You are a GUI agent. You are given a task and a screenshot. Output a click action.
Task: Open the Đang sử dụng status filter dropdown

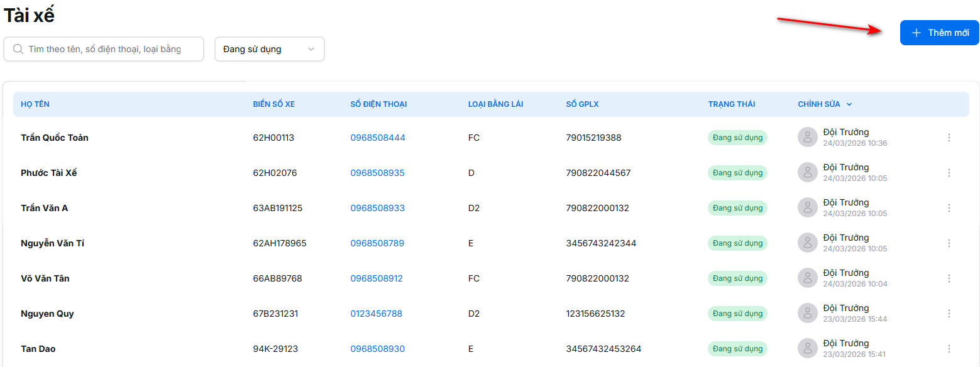[x=269, y=49]
